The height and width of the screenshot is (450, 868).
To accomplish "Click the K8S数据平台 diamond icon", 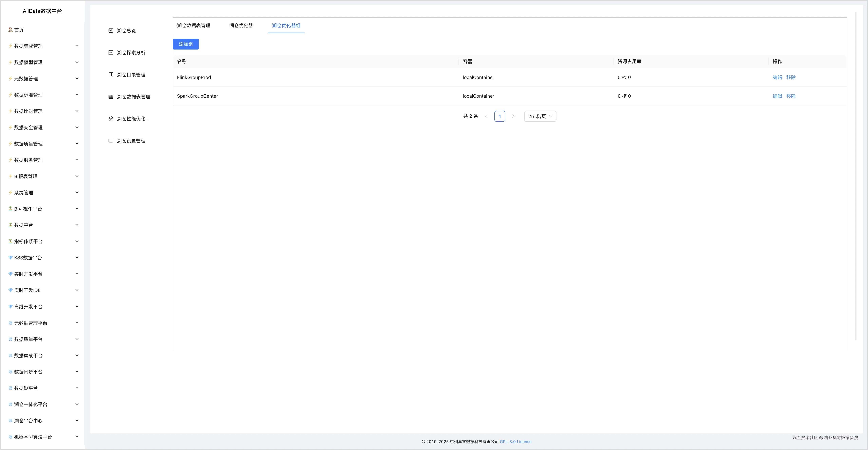I will pos(11,258).
